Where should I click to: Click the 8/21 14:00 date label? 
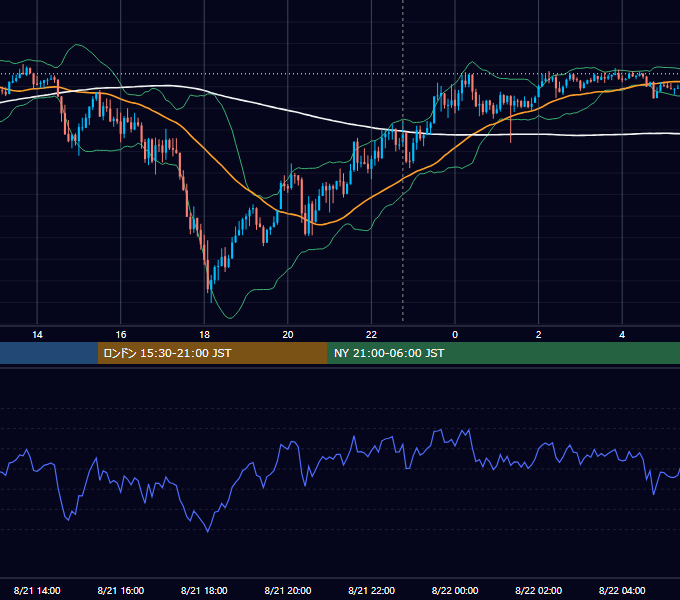37,590
